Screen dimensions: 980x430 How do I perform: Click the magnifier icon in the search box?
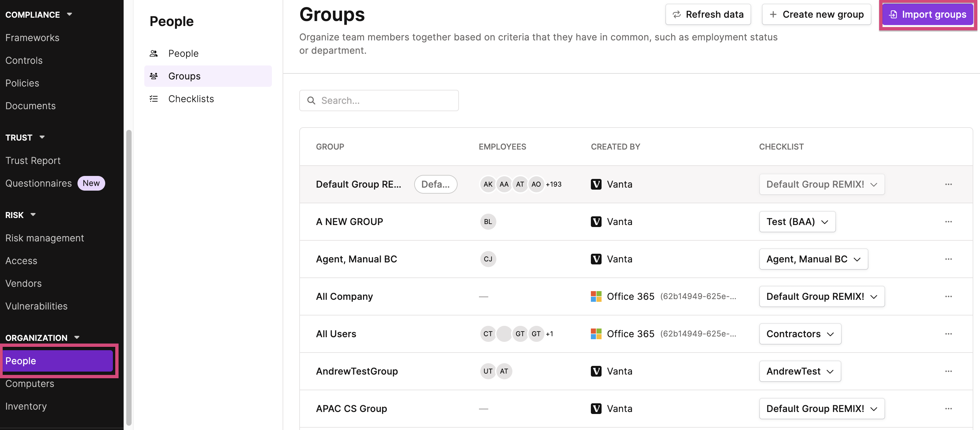tap(311, 100)
